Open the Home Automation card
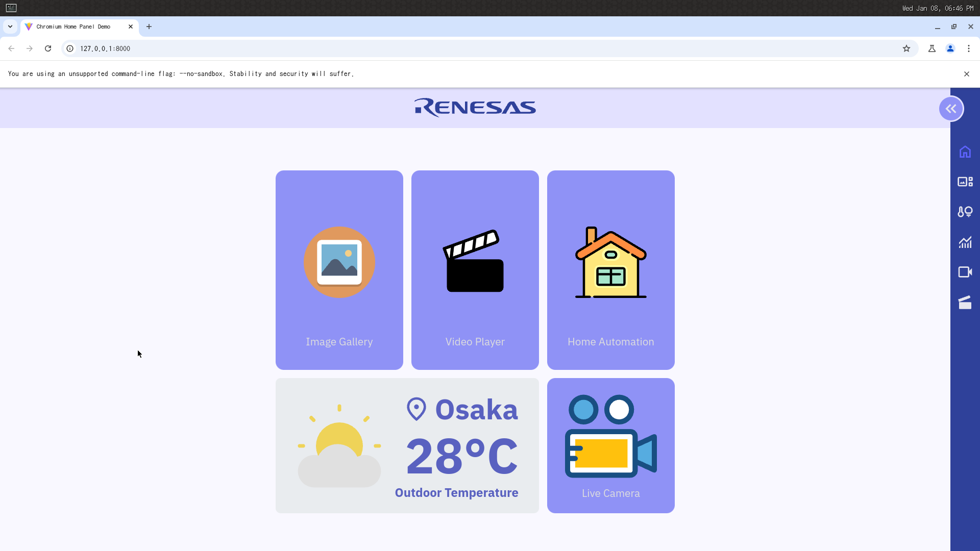Screen dimensions: 980x551 click(x=611, y=270)
